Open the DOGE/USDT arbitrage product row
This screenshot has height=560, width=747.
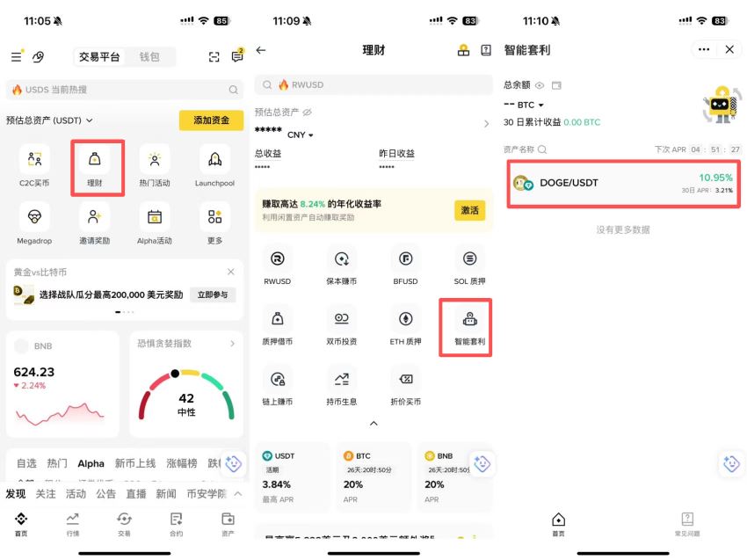coord(622,183)
